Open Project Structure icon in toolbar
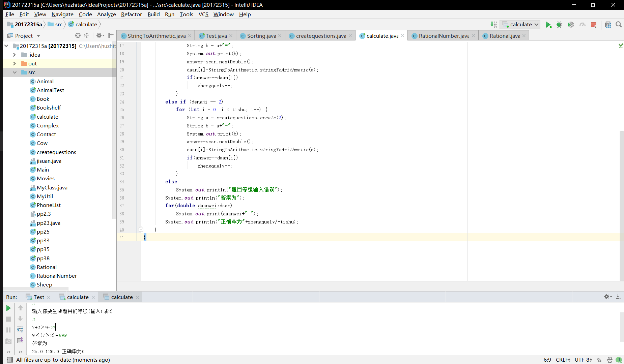The image size is (624, 364). point(608,25)
